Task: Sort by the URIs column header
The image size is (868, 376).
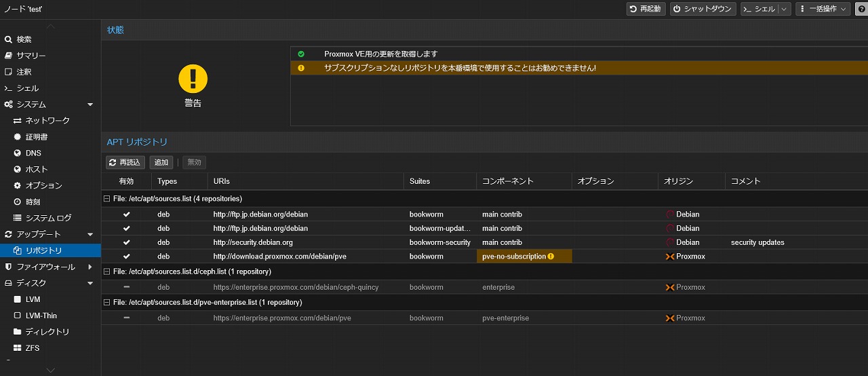Action: point(306,181)
